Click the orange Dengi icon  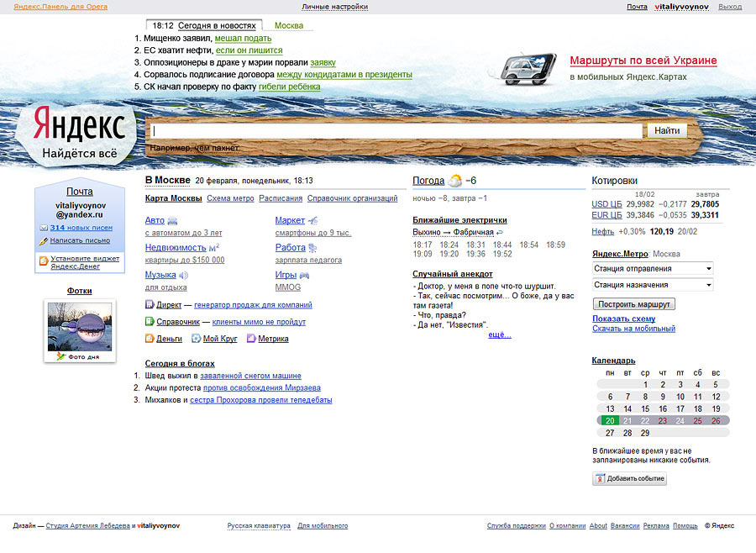(150, 339)
